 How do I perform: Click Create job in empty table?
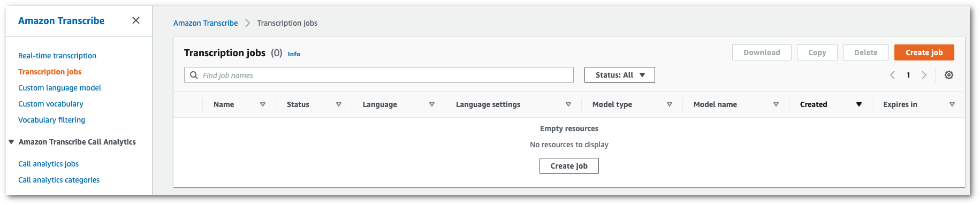tap(569, 166)
